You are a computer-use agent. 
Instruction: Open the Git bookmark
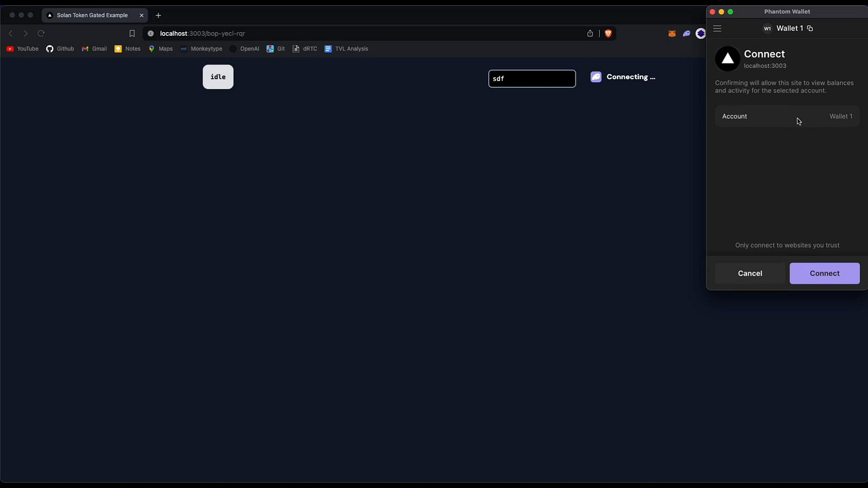click(x=275, y=49)
